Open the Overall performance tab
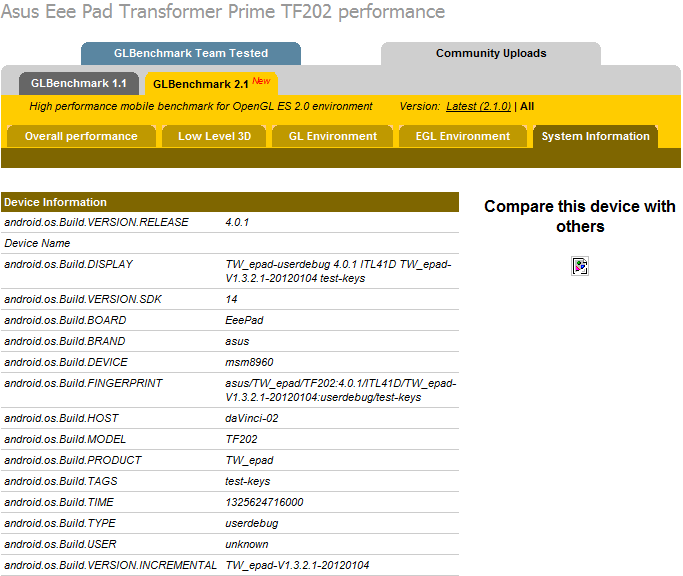The width and height of the screenshot is (683, 576). pos(81,136)
